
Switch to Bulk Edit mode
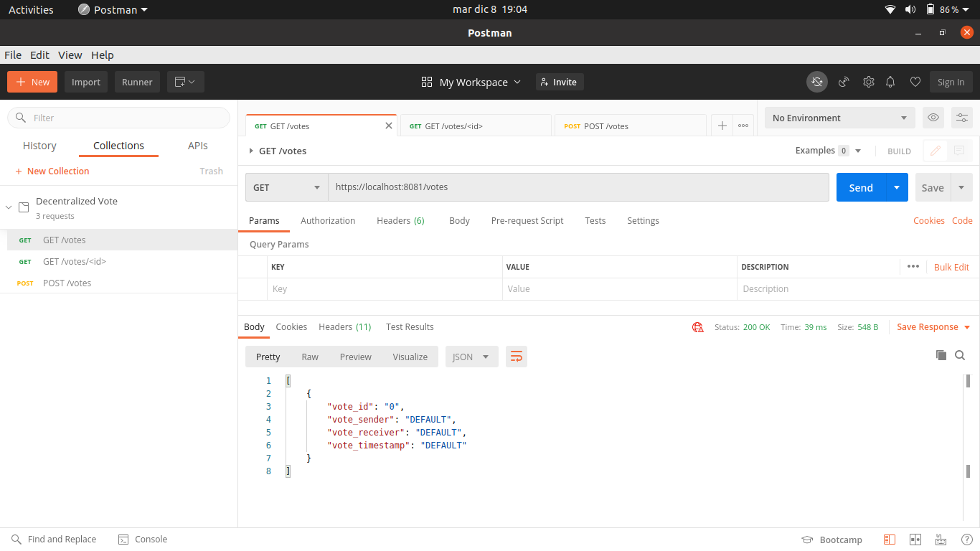point(951,267)
